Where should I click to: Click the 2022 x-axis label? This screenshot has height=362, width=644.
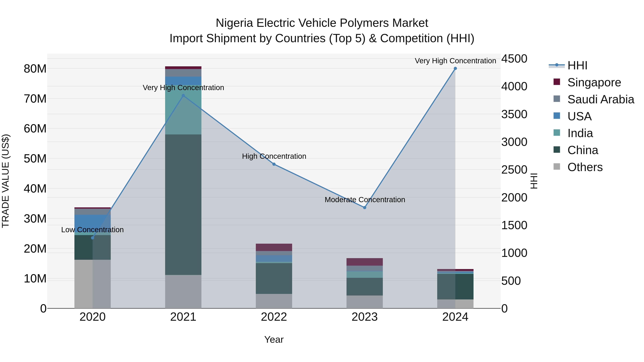(274, 317)
